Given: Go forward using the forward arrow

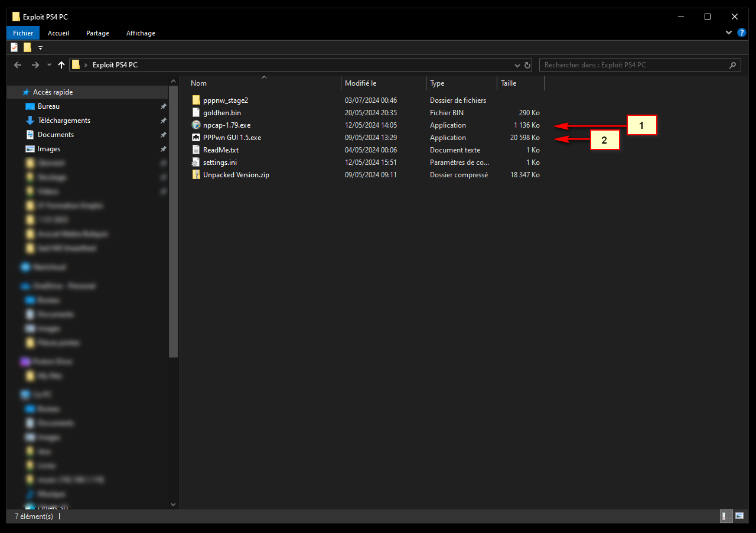Looking at the screenshot, I should 35,65.
